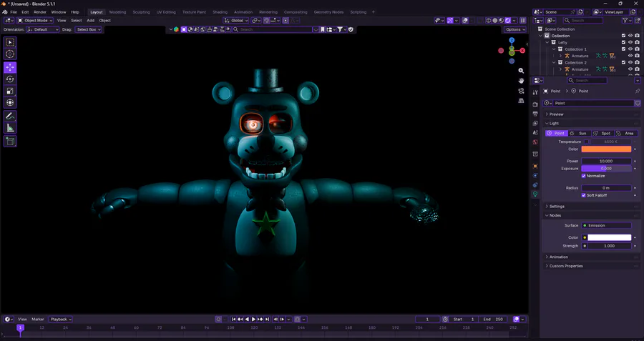Switch to the Shading workspace tab
644x341 pixels.
220,12
